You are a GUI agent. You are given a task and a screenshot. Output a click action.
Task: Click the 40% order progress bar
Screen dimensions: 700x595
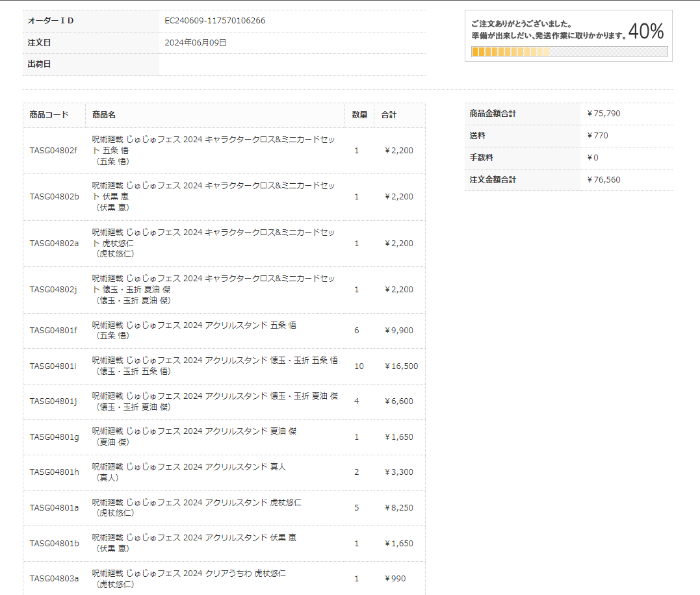[x=569, y=52]
